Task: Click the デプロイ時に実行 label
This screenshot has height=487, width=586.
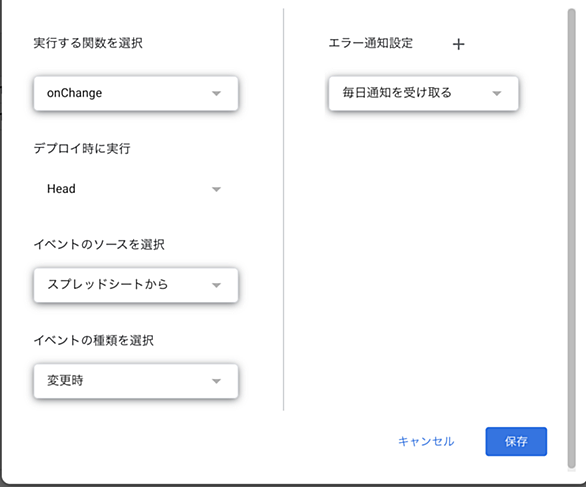Action: [82, 148]
